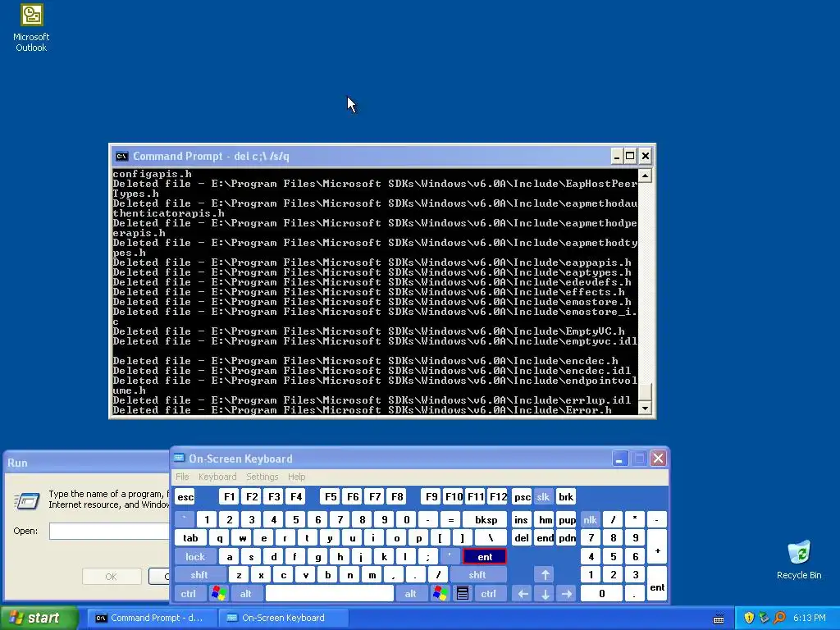Screen dimensions: 840x630
Task: Click the numpad ent key
Action: (x=657, y=584)
